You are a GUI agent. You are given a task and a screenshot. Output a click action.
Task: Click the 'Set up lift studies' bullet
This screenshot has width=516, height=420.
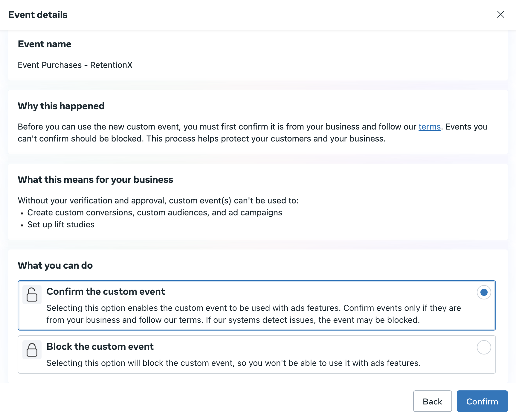click(61, 224)
